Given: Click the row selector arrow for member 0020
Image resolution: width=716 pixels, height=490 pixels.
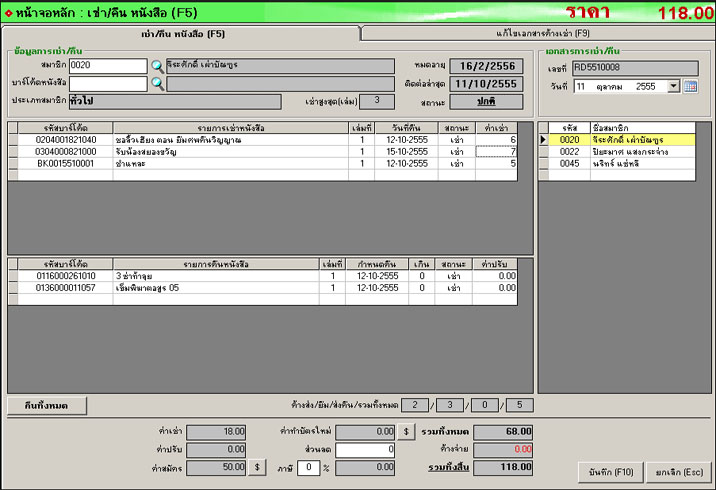Looking at the screenshot, I should (x=543, y=140).
